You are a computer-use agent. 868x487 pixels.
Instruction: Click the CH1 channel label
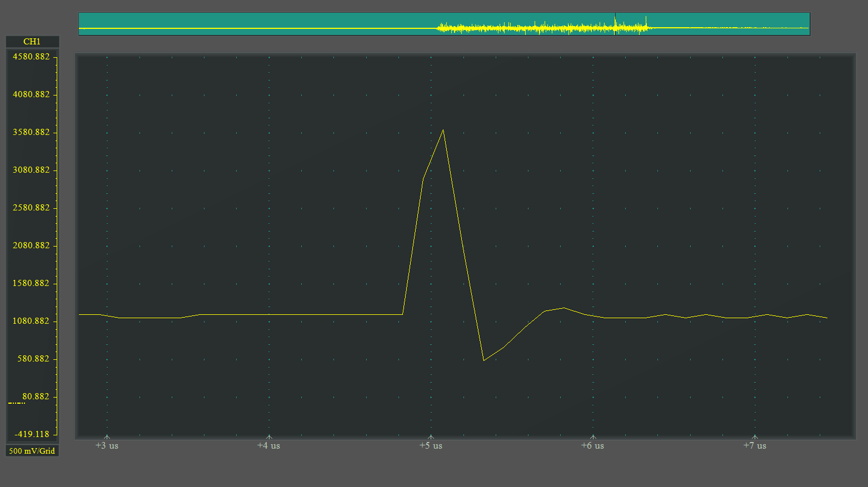(x=32, y=42)
